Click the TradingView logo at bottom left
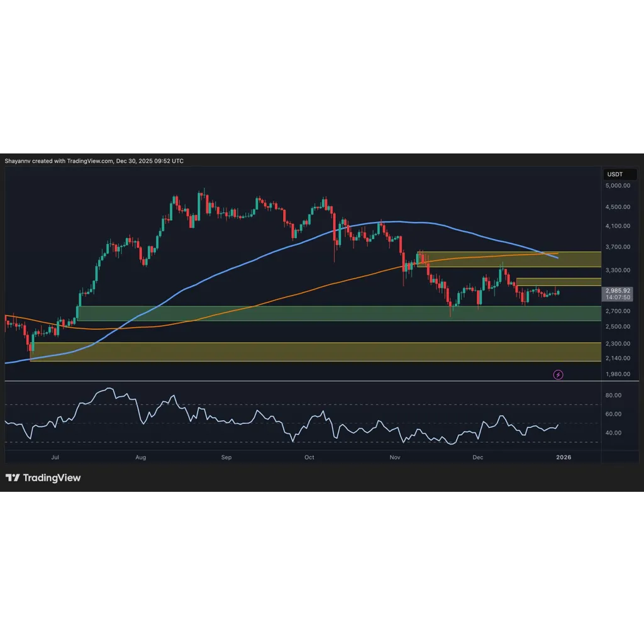This screenshot has height=644, width=644. coord(43,478)
